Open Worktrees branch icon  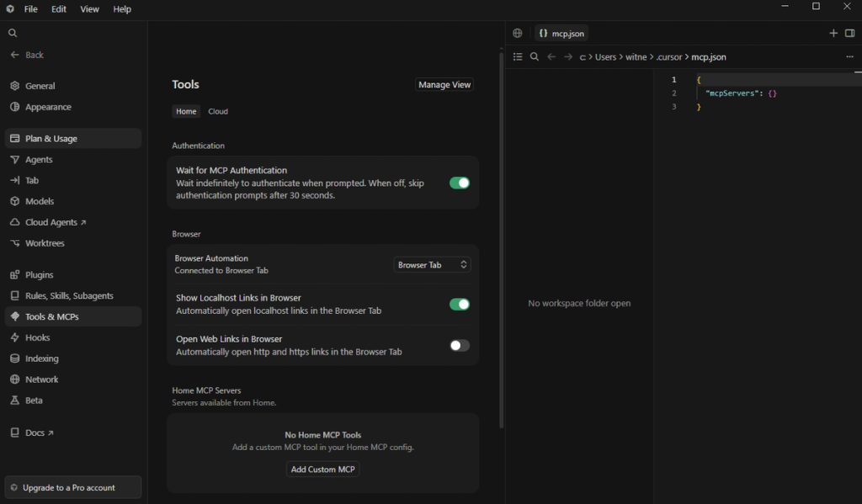point(15,243)
